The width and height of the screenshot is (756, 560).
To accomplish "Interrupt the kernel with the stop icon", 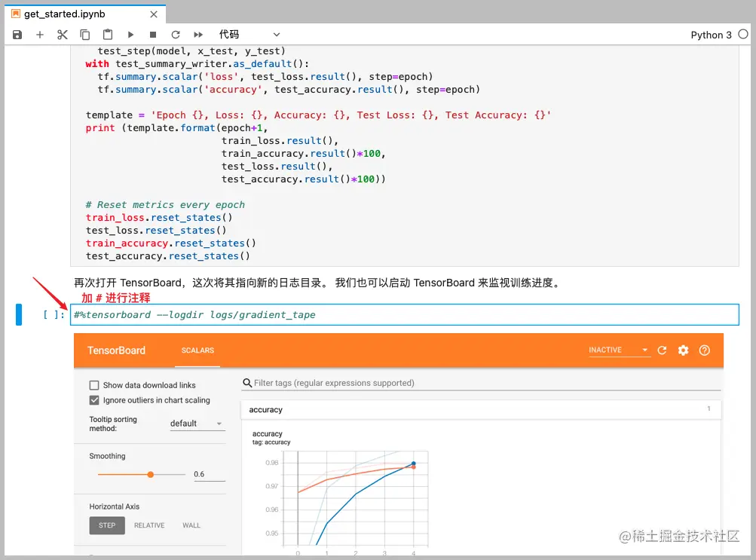I will [x=153, y=35].
